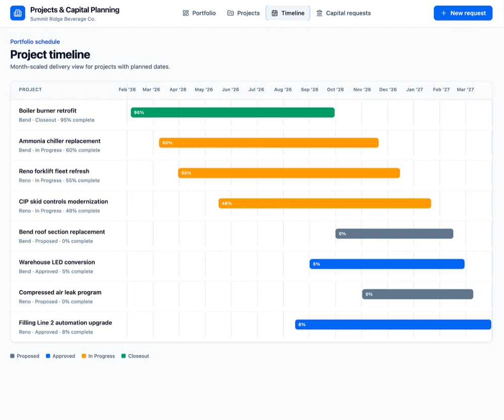Go to the Capital requests tab
This screenshot has height=420, width=504.
[344, 13]
